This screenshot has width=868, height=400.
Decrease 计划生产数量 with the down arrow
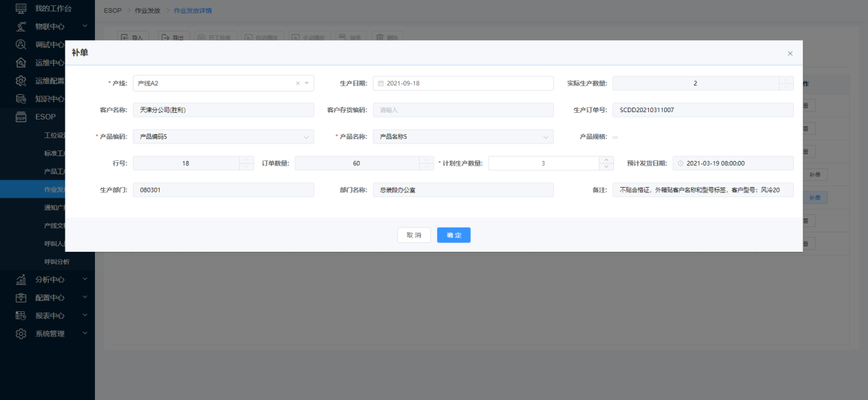pos(606,167)
